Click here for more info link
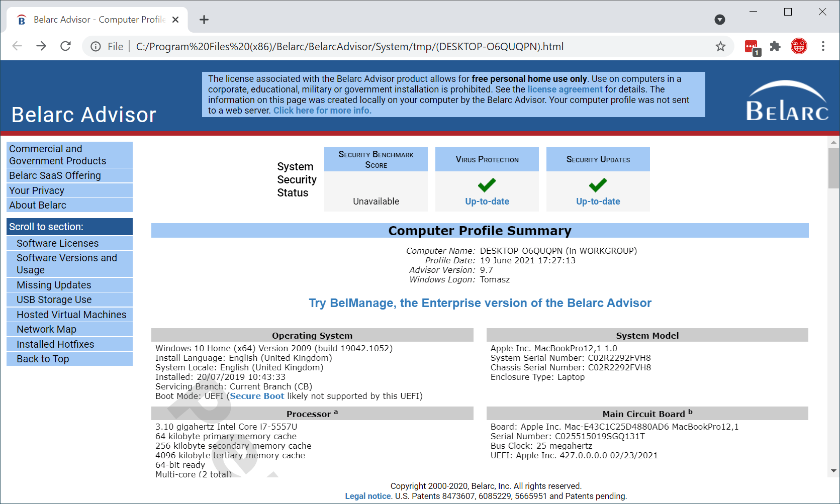 click(322, 111)
